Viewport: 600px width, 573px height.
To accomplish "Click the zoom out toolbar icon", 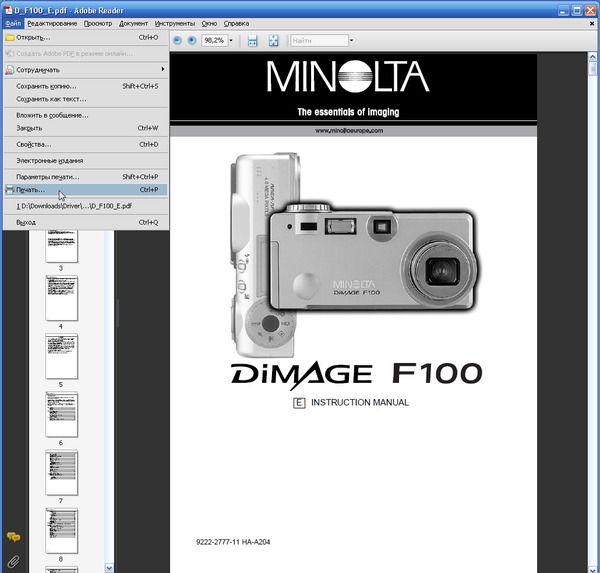I will (x=177, y=40).
